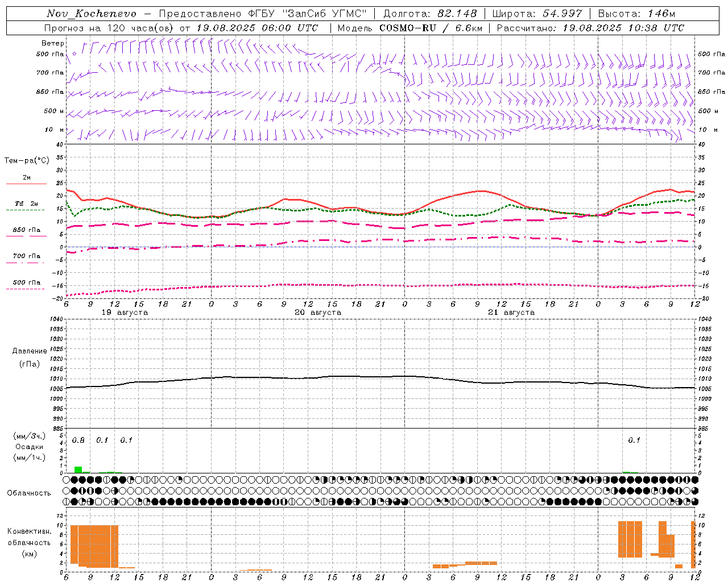The height and width of the screenshot is (582, 728).
Task: Click the Высота: 146м header value
Action: [x=636, y=14]
